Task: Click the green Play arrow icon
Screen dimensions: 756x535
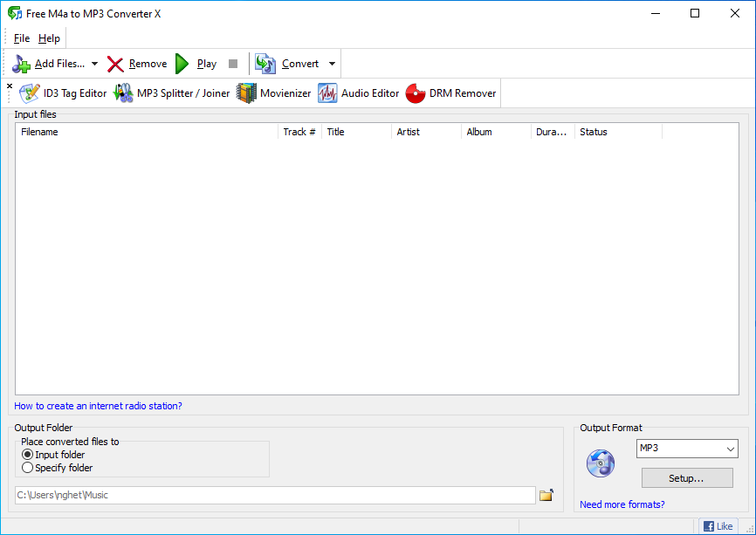Action: (x=182, y=63)
